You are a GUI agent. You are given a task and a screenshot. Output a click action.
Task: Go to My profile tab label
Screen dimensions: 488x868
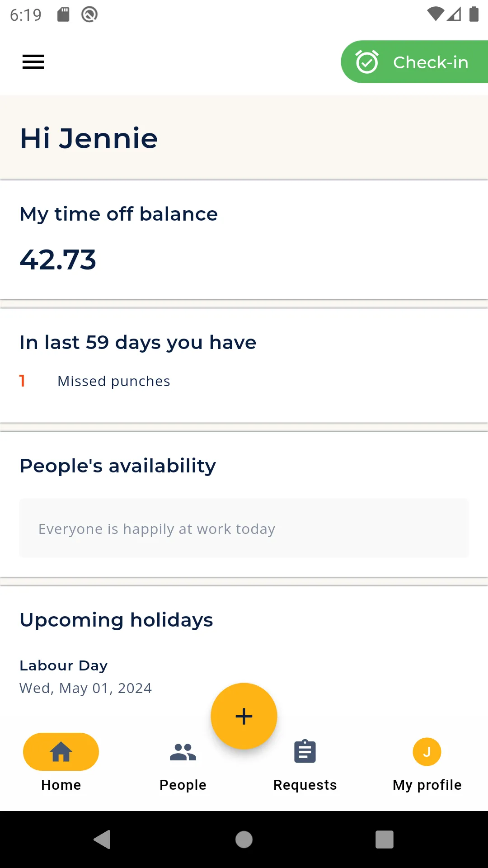click(427, 785)
